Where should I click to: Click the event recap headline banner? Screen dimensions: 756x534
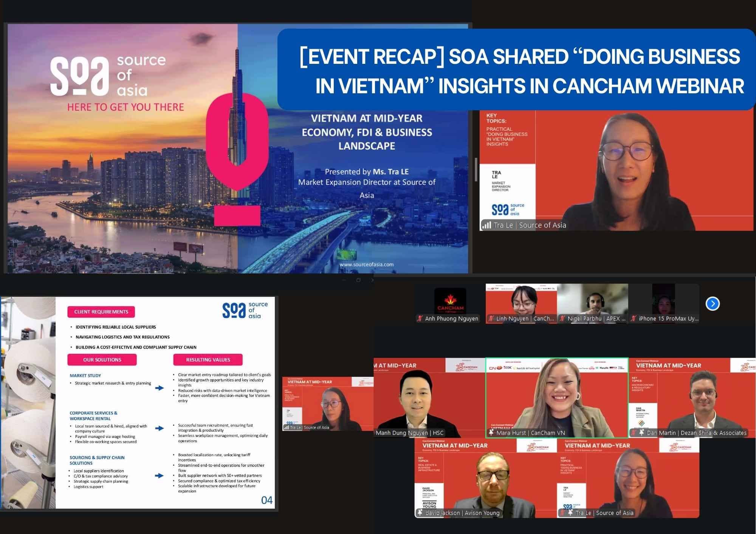point(516,70)
